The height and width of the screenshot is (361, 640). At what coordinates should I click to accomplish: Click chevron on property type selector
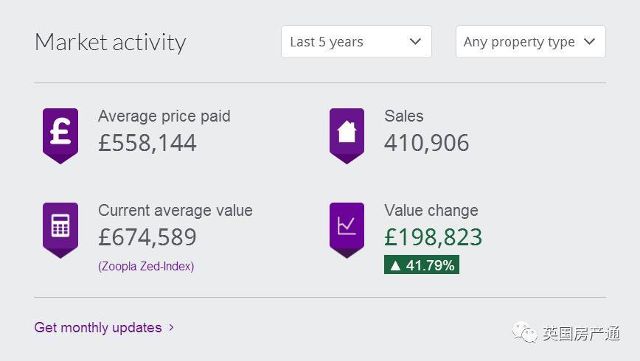tap(589, 42)
